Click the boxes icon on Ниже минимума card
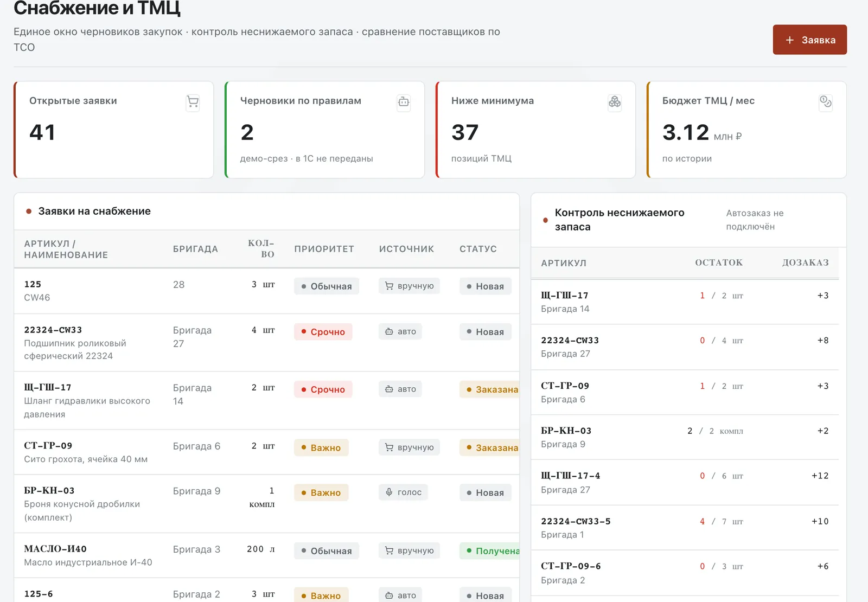 [615, 102]
